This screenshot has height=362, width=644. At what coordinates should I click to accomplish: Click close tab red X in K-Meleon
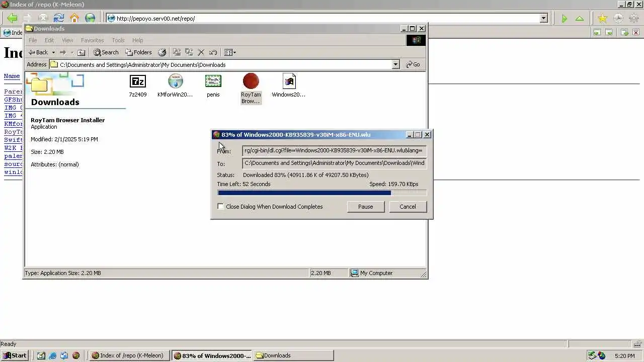[x=636, y=33]
